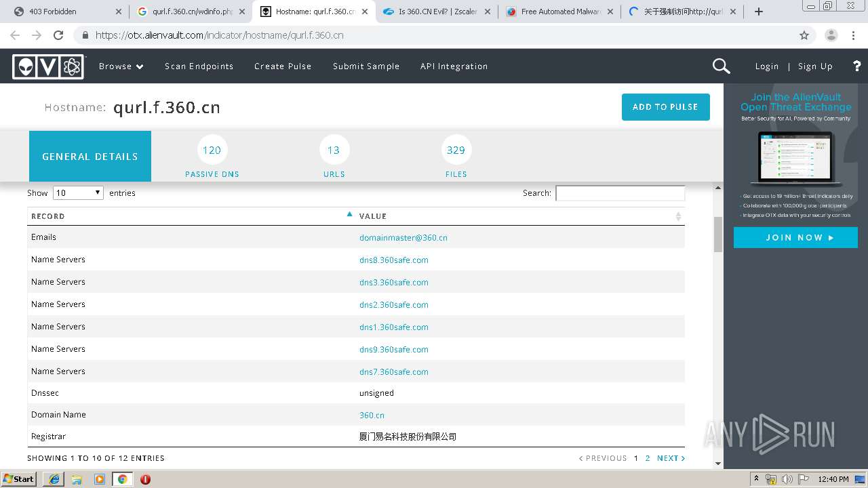Screen dimensions: 868x488
Task: Close the Free Automated Malware tab
Action: point(610,12)
